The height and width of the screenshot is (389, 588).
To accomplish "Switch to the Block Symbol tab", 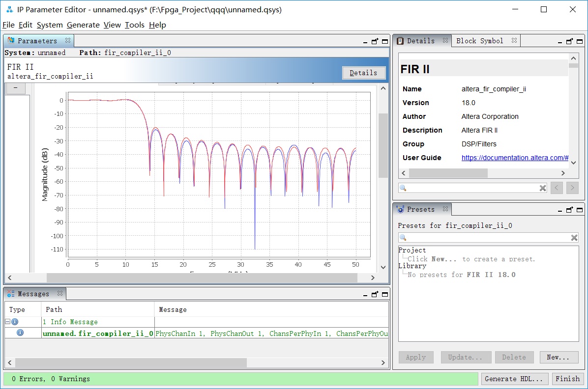I will (480, 41).
